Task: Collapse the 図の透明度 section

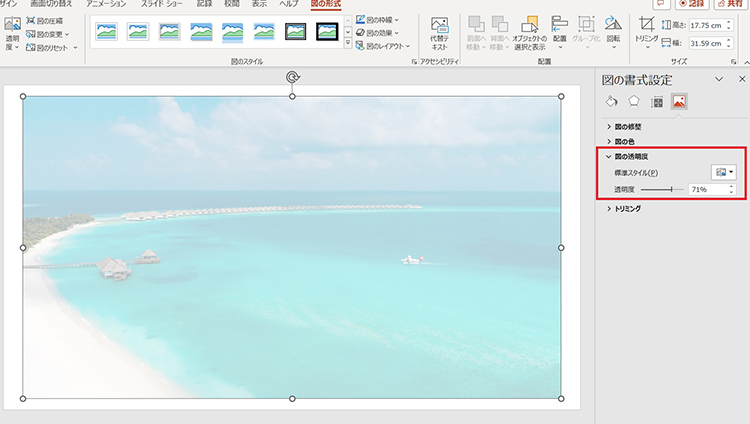Action: pos(630,157)
